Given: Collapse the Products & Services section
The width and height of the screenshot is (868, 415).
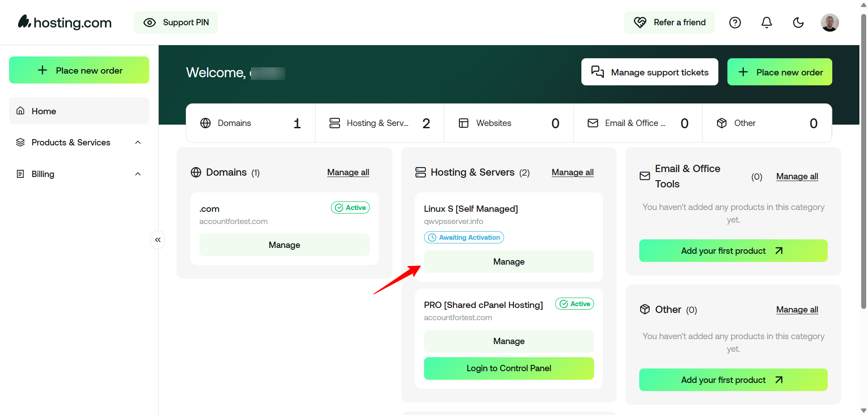Looking at the screenshot, I should point(138,142).
